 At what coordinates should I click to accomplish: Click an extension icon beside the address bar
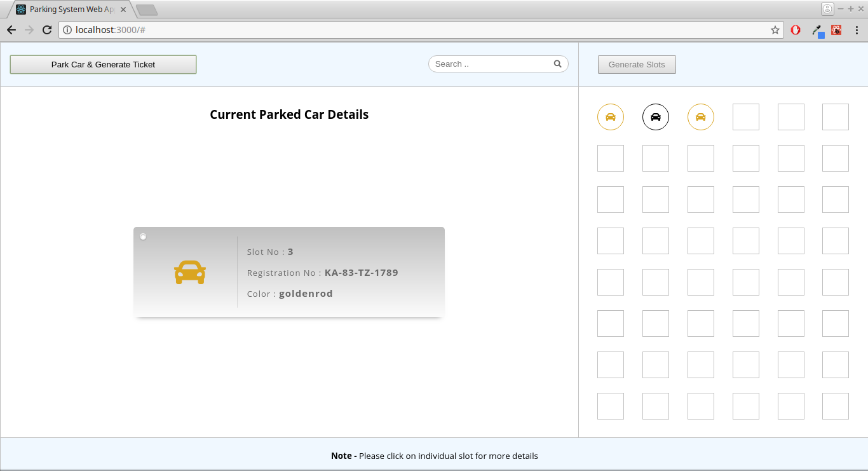tap(796, 30)
